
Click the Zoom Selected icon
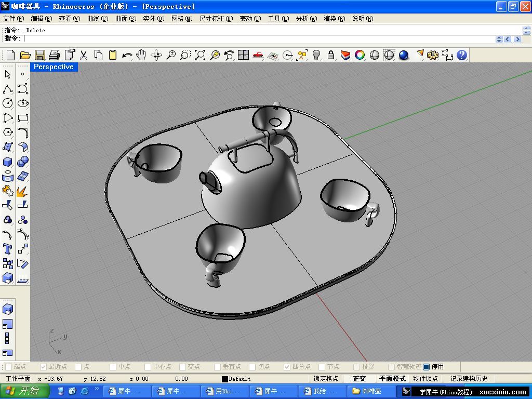[x=215, y=55]
